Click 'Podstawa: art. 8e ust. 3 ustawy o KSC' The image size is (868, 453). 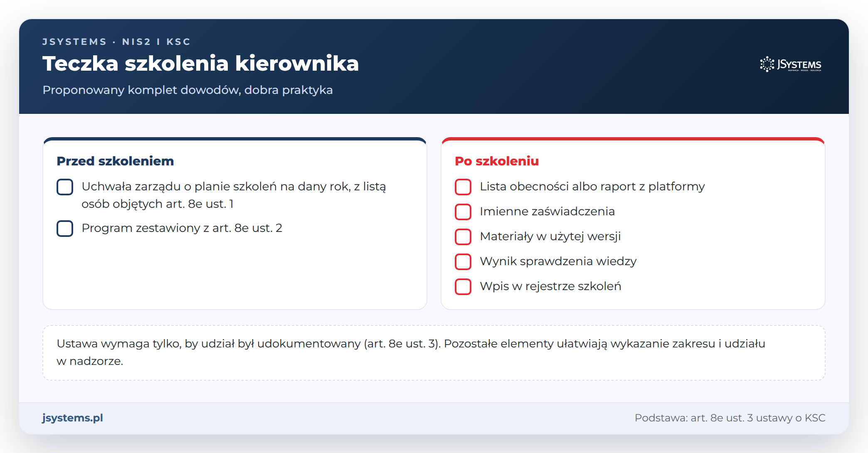tap(730, 418)
